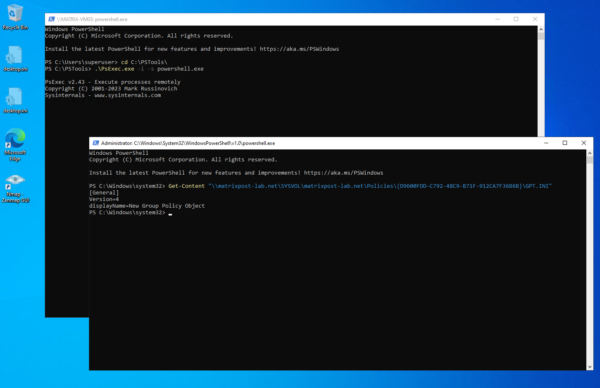600x388 pixels.
Task: Click the 'Version=4' output line
Action: 104,199
